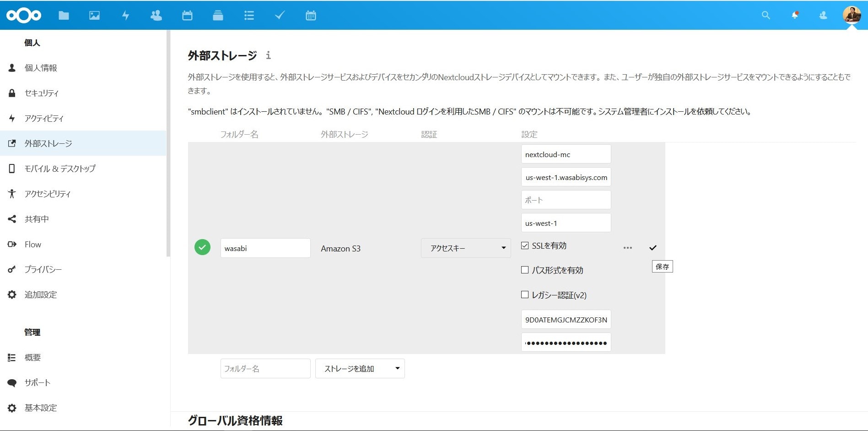Click the グローバル資格情報 heading

[x=235, y=420]
